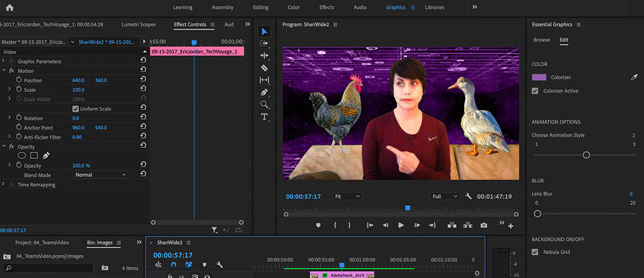Toggle the Nebula Grid background checkbox
644x278 pixels.
[535, 252]
